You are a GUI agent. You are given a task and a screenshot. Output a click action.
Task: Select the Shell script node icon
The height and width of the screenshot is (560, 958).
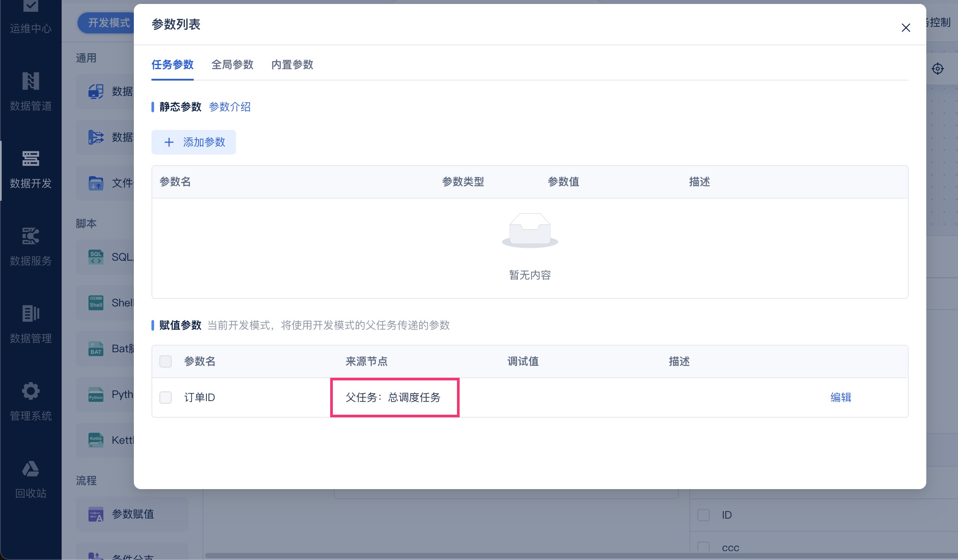(96, 303)
